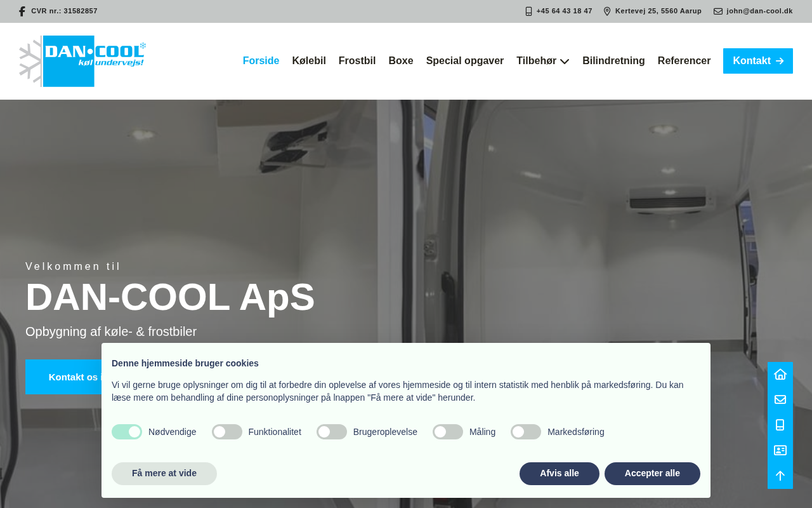812x508 pixels.
Task: Click the scroll-to-top arrow icon
Action: coord(780,476)
